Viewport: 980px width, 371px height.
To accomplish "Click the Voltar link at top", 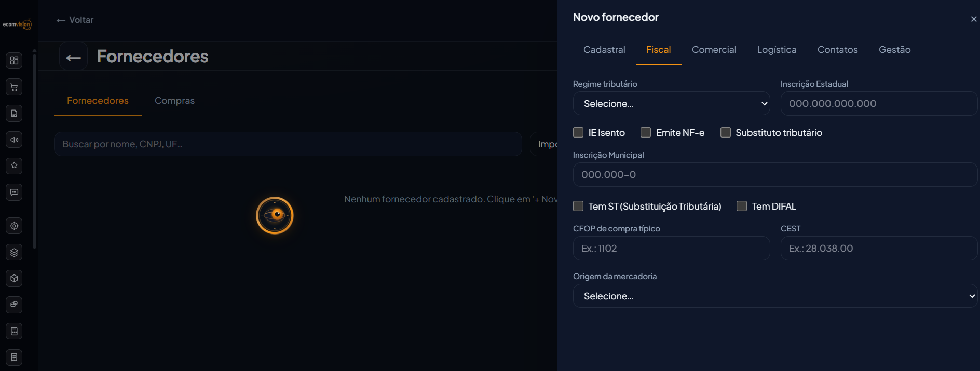I will click(x=75, y=20).
